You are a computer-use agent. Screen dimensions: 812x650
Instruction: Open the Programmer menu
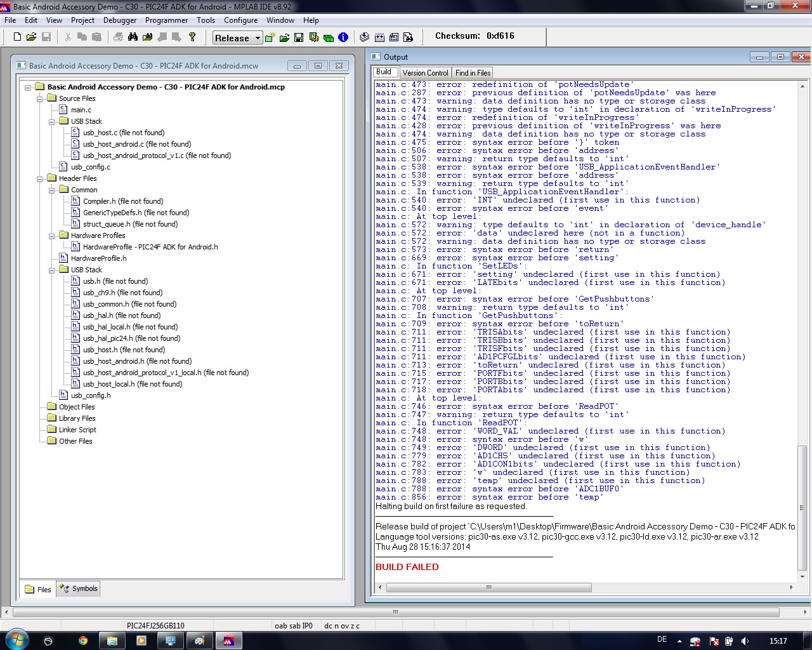point(166,20)
